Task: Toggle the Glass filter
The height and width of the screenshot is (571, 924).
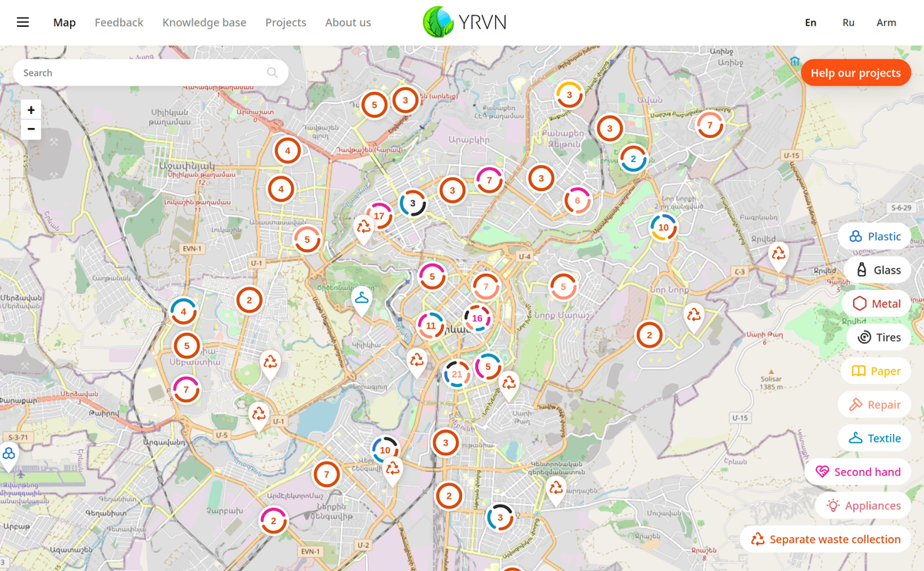Action: [x=878, y=270]
